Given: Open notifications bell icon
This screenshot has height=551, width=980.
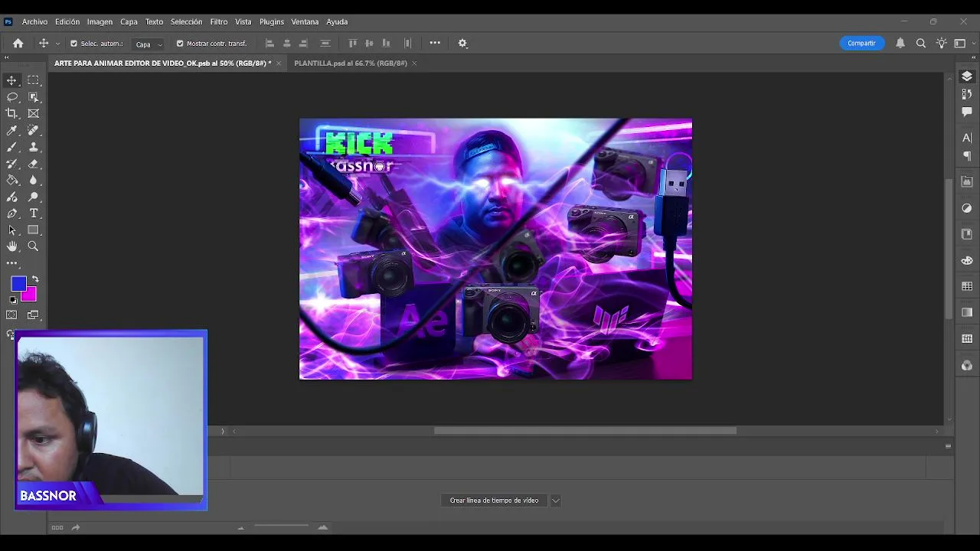Looking at the screenshot, I should point(900,44).
